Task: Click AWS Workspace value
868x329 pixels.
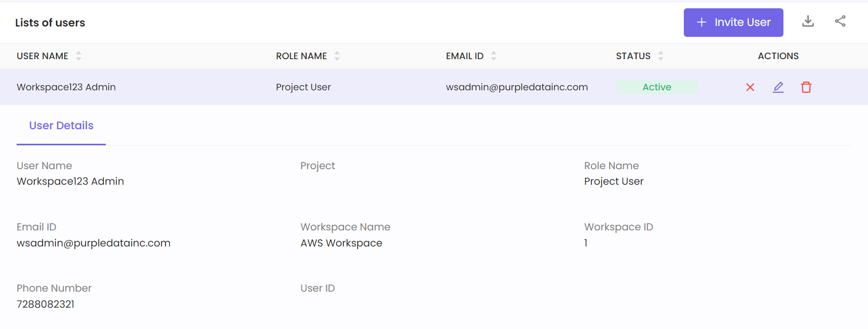Action: tap(341, 243)
